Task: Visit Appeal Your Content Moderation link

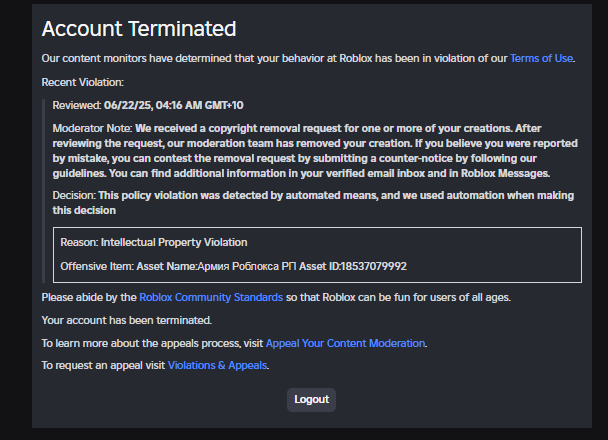Action: 345,343
